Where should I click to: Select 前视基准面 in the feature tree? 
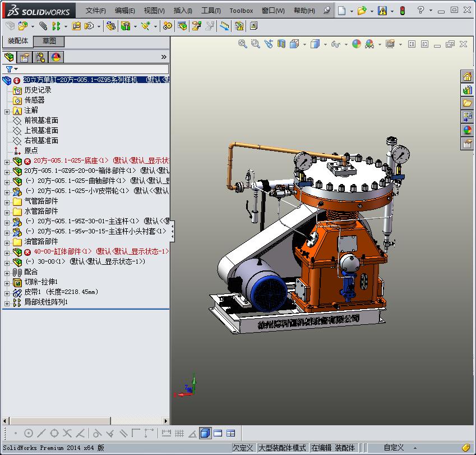[41, 121]
